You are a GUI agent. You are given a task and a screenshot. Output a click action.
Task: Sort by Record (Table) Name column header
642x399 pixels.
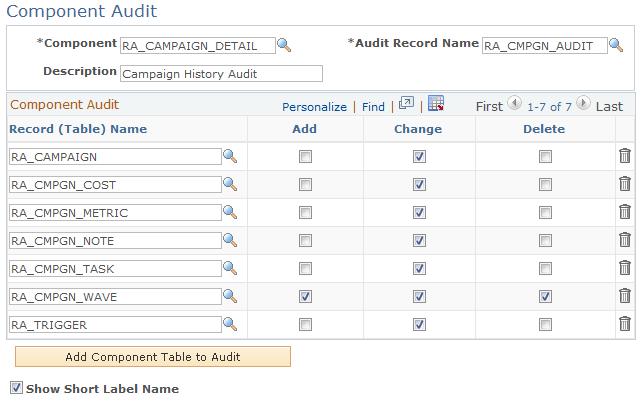click(x=78, y=129)
